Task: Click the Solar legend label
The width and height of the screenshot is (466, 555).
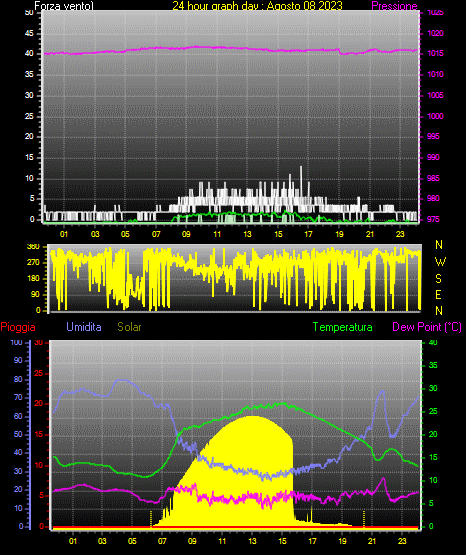Action: [x=130, y=327]
